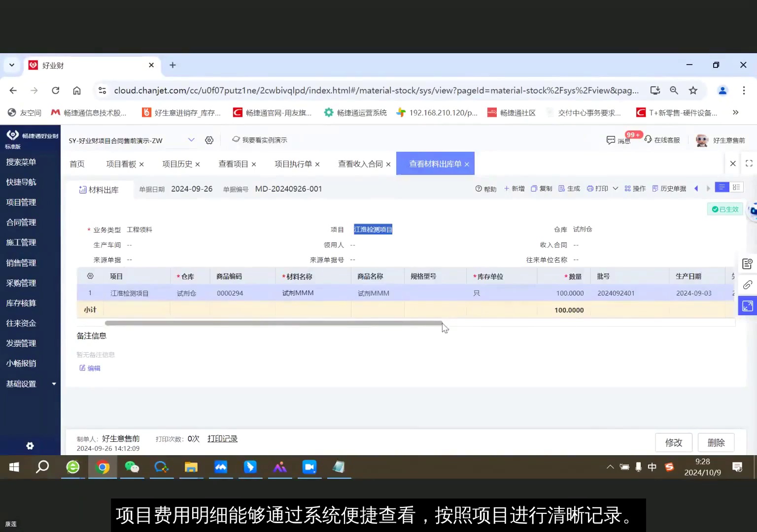Screen dimensions: 757x532
Task: Expand the 基础设置 sidebar menu
Action: [21, 384]
